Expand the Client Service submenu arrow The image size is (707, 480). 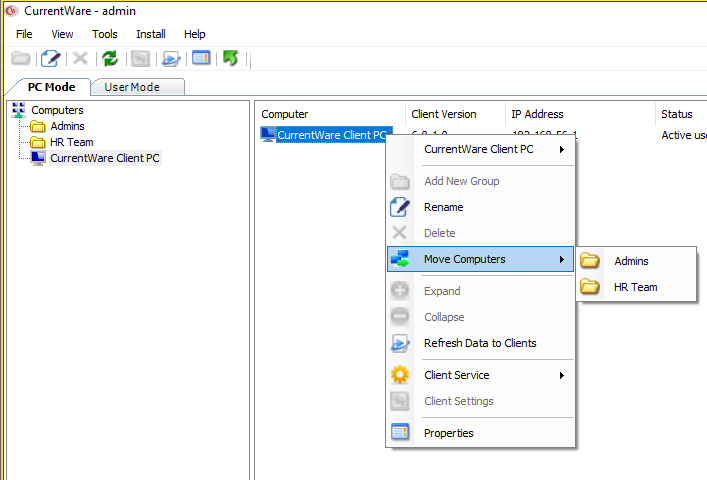click(562, 375)
